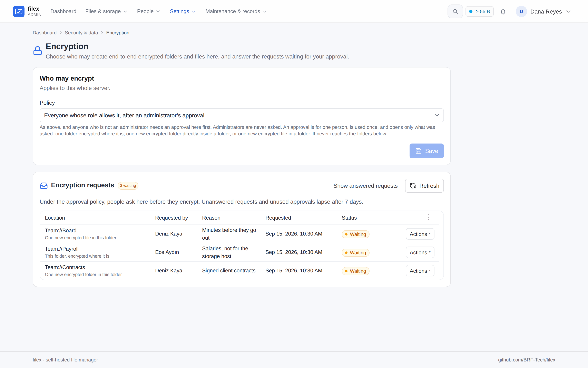The image size is (588, 368).
Task: Expand the Dana Reyes user menu
Action: tap(543, 11)
